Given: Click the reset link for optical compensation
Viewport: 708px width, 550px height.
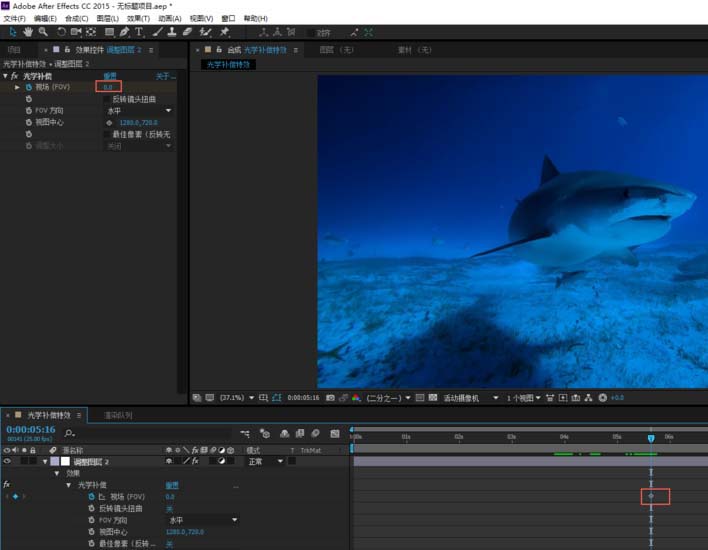Looking at the screenshot, I should [x=110, y=76].
